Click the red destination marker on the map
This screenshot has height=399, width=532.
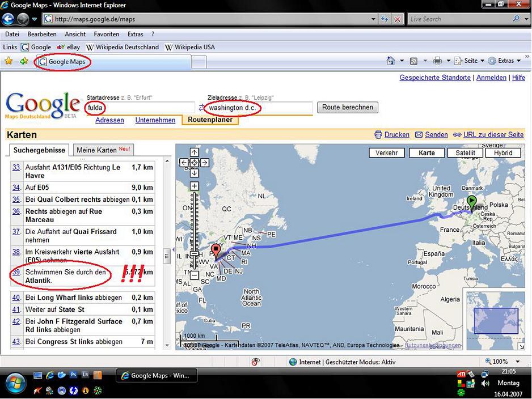click(x=216, y=252)
